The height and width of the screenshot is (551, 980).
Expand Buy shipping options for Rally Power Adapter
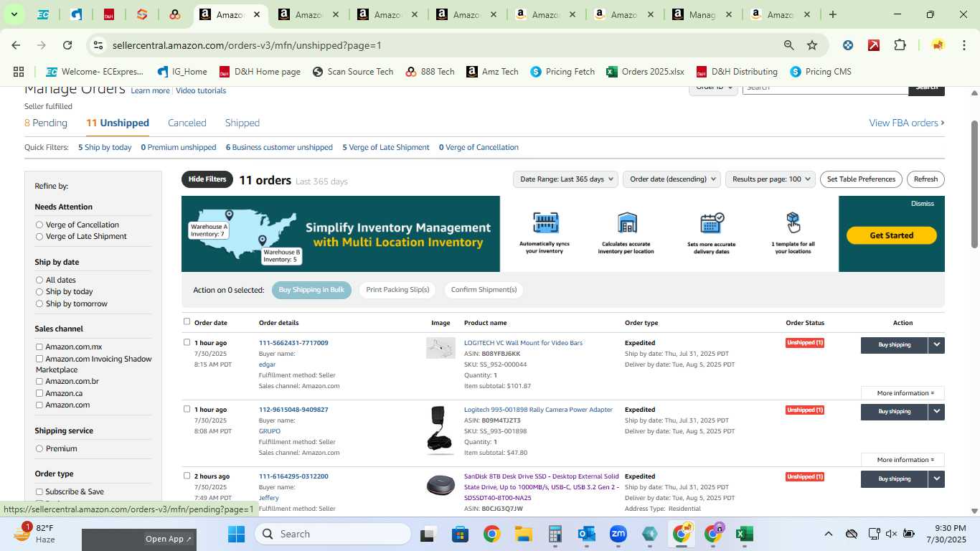[x=936, y=411]
